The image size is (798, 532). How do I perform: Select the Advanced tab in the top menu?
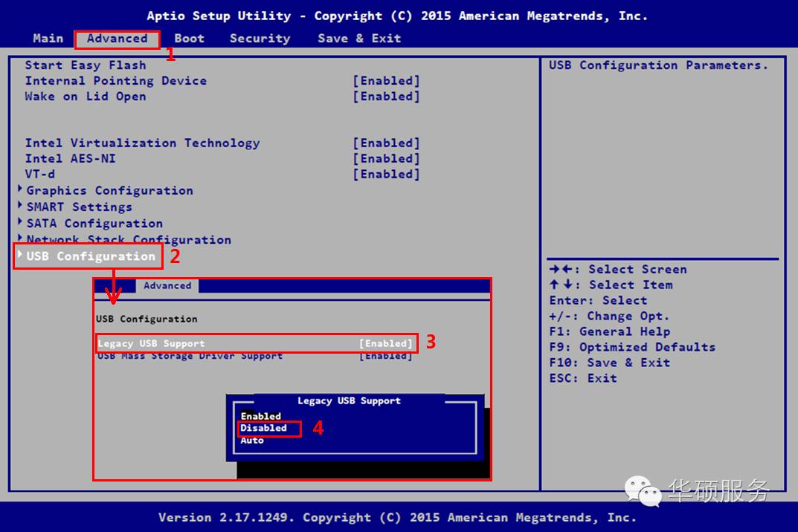click(117, 39)
